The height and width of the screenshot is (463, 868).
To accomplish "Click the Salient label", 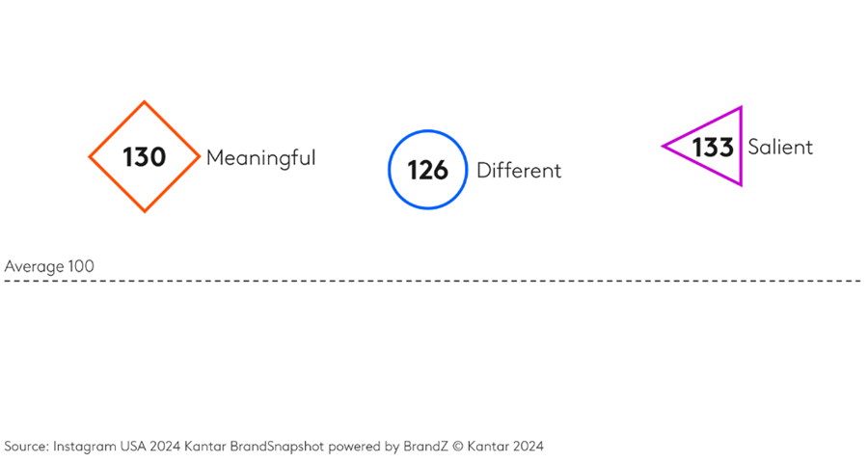I will click(x=780, y=147).
